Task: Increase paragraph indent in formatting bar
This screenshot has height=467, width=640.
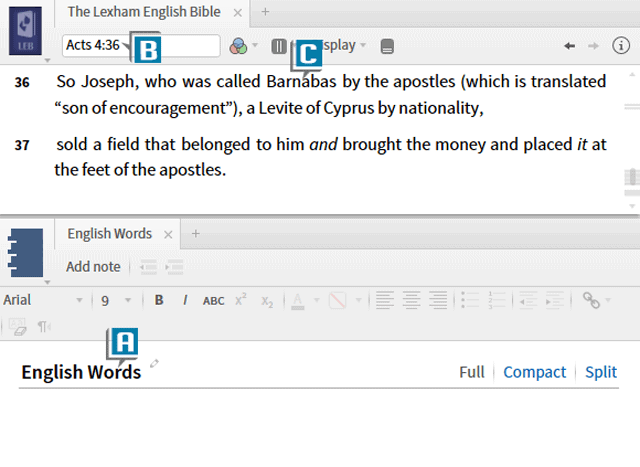Action: pyautogui.click(x=555, y=300)
